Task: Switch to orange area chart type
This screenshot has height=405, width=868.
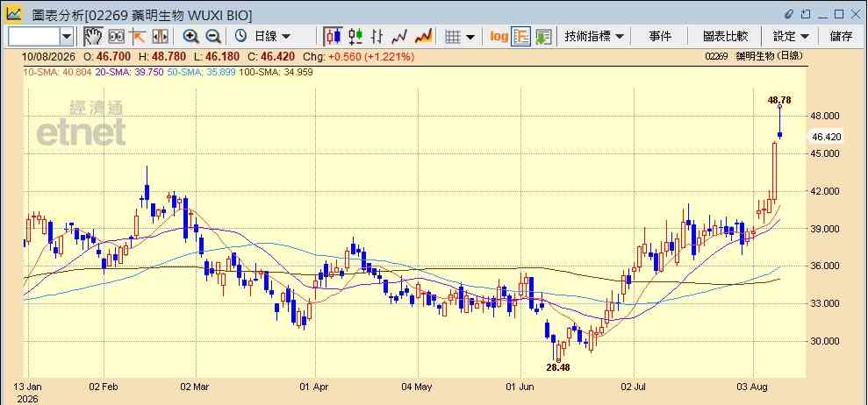Action: (x=424, y=37)
